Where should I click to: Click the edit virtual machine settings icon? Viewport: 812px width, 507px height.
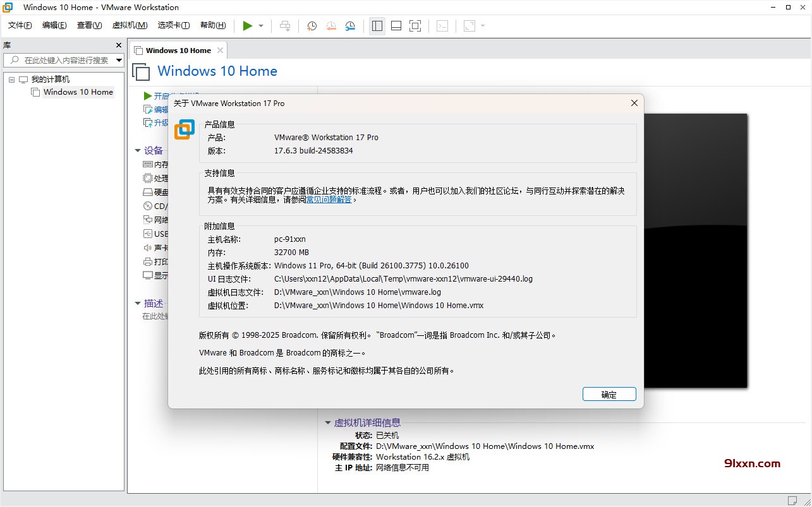pyautogui.click(x=148, y=109)
